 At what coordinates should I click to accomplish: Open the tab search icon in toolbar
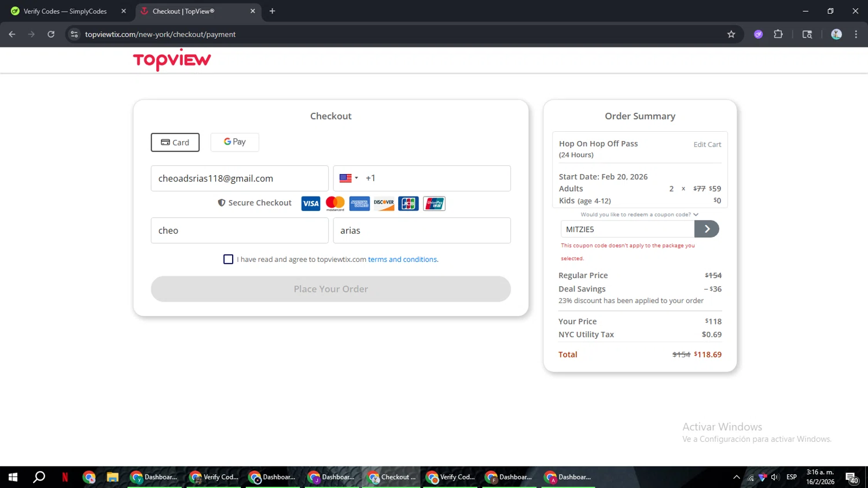coord(807,34)
